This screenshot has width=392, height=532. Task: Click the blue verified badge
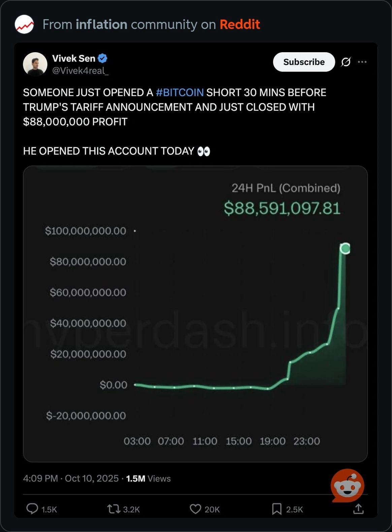pyautogui.click(x=102, y=58)
